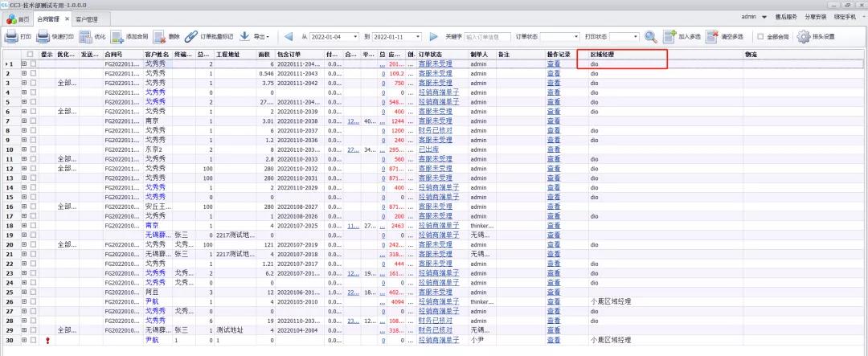
Task: Click the magnifier search icon
Action: coord(650,36)
